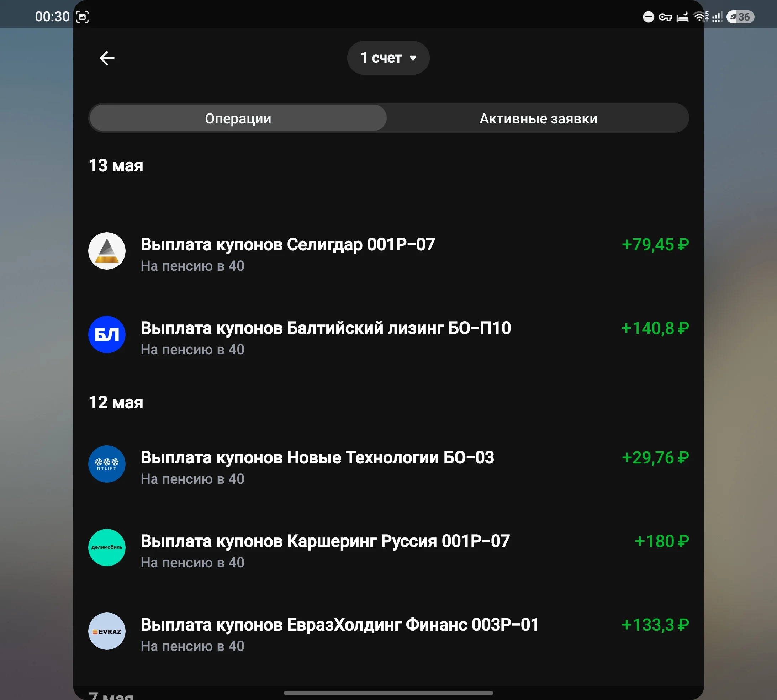Open Выплата купонов Балтийский лизинг БО-П10
The image size is (777, 700).
388,335
